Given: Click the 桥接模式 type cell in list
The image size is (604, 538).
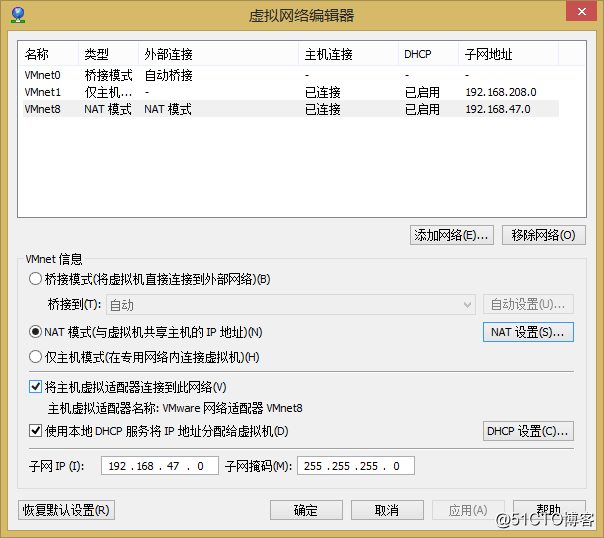Looking at the screenshot, I should [108, 75].
